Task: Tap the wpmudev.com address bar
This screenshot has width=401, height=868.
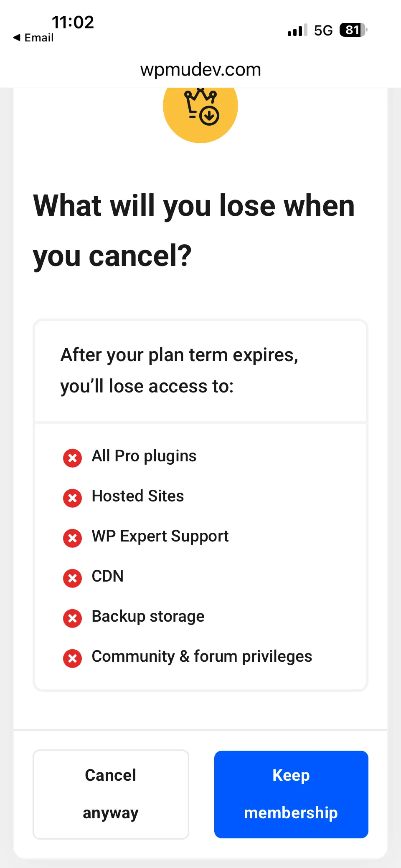Action: coord(200,69)
